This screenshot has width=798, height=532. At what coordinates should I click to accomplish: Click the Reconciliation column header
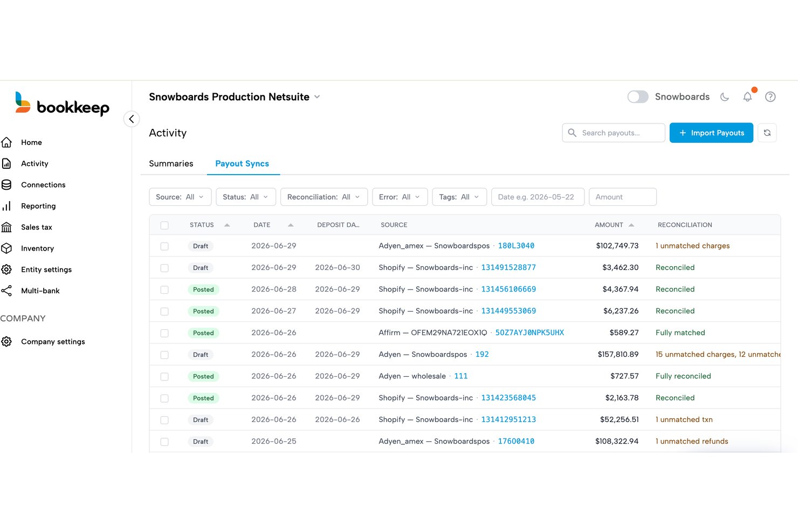tap(685, 225)
